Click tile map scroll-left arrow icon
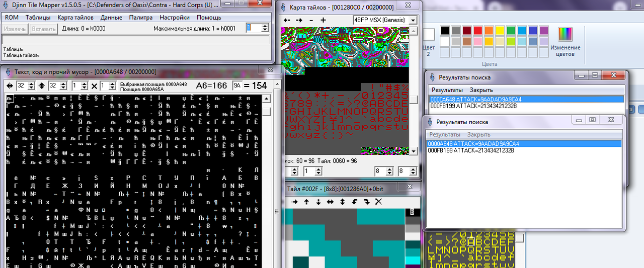Viewport: 644px width, 268px height. pyautogui.click(x=287, y=20)
